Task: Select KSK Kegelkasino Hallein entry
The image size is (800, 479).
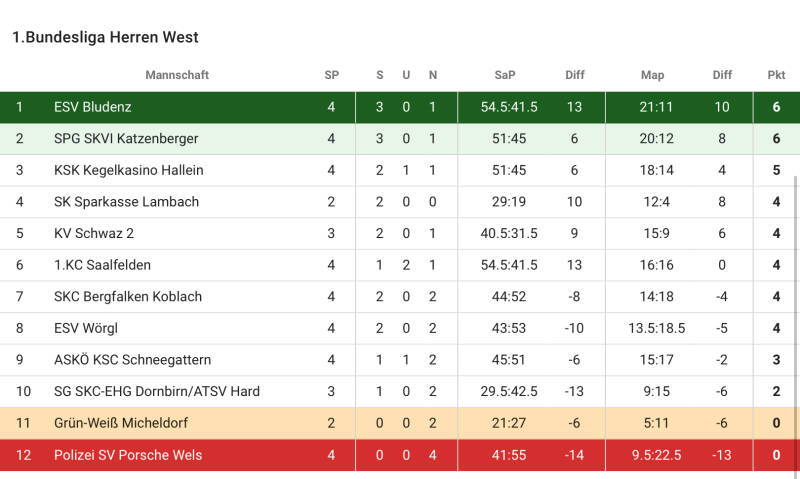Action: (x=128, y=170)
